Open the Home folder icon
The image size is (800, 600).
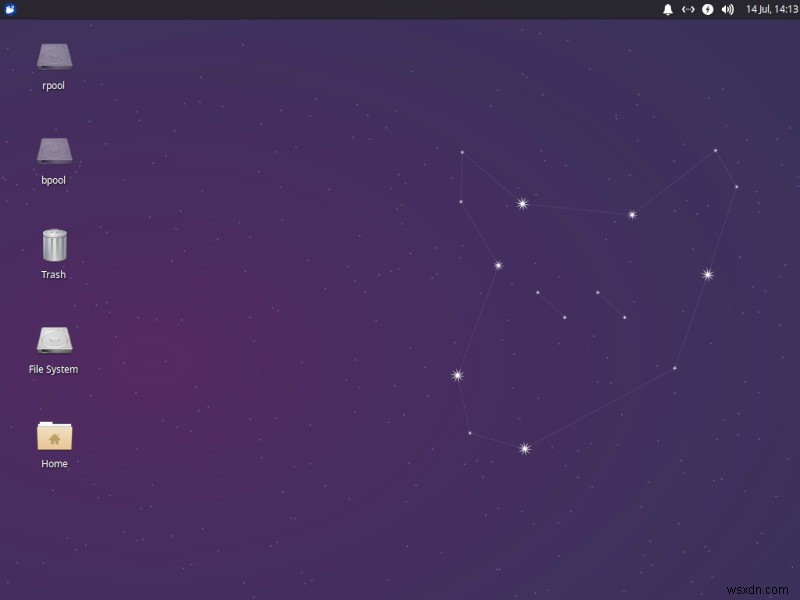pyautogui.click(x=53, y=437)
